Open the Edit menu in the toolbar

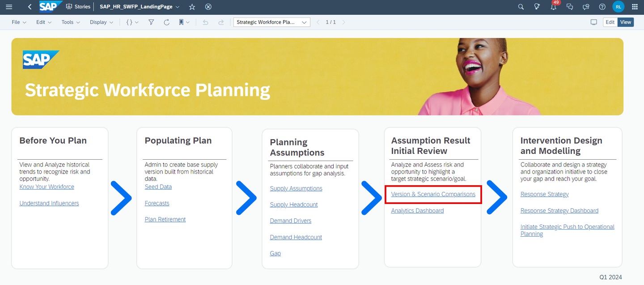[44, 22]
